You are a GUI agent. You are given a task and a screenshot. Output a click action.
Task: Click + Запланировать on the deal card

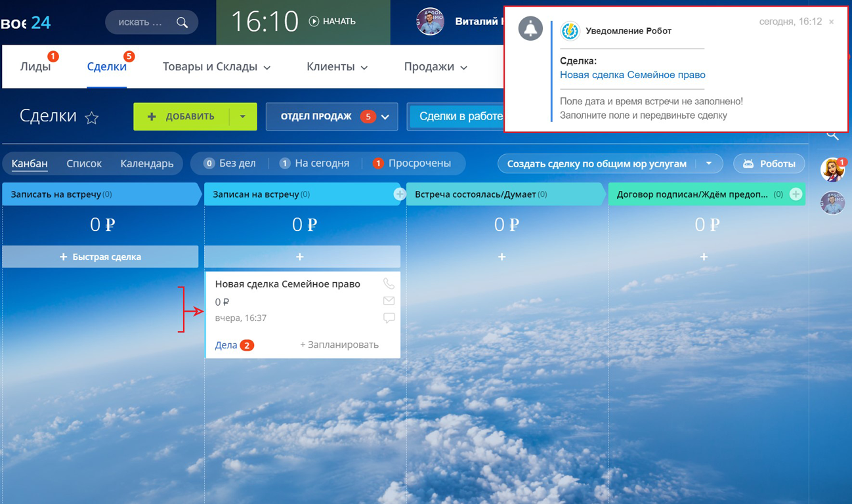pyautogui.click(x=339, y=345)
